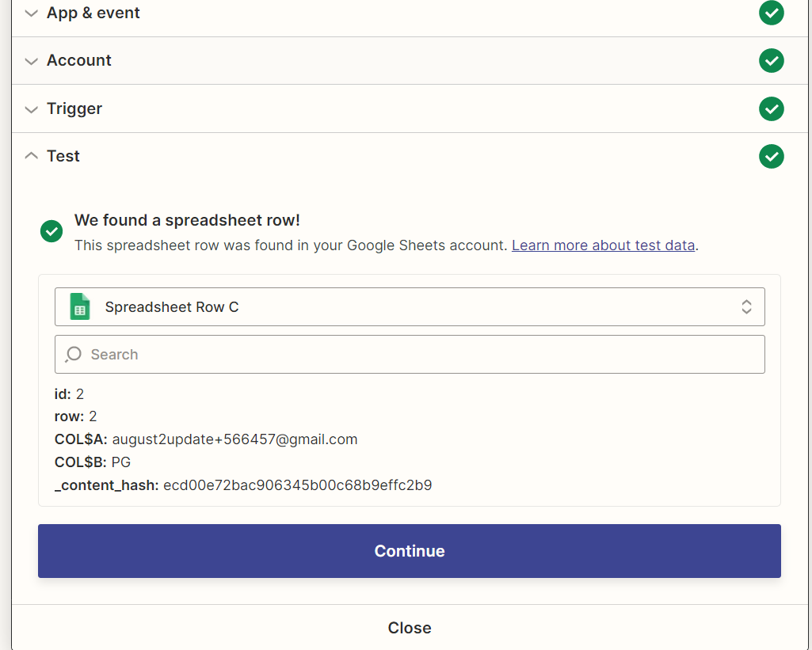Screen dimensions: 812x650
Task: Expand the Account section chevron
Action: tap(31, 61)
